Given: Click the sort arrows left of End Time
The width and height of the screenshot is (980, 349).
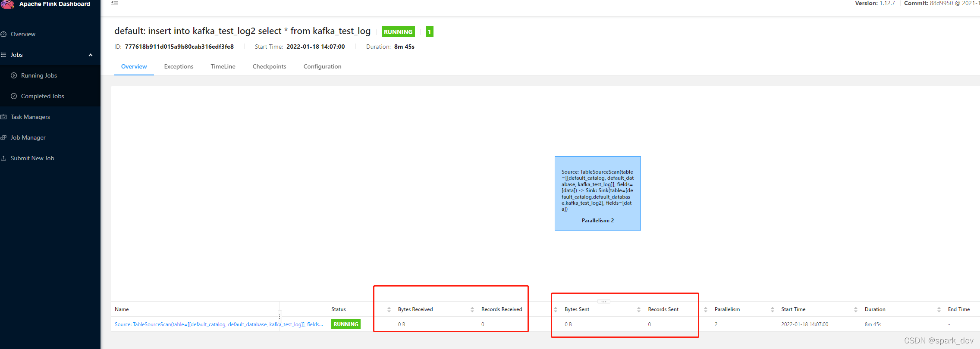Looking at the screenshot, I should tap(939, 309).
